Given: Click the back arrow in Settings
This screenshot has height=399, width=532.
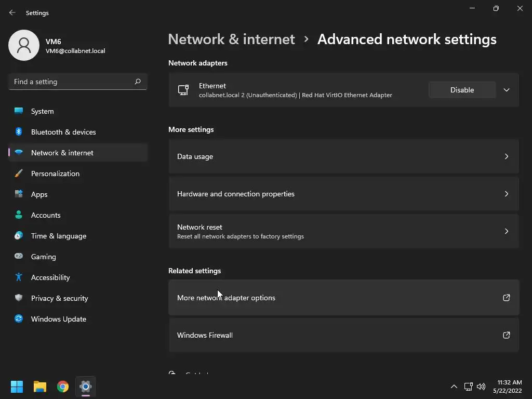Looking at the screenshot, I should pyautogui.click(x=12, y=12).
